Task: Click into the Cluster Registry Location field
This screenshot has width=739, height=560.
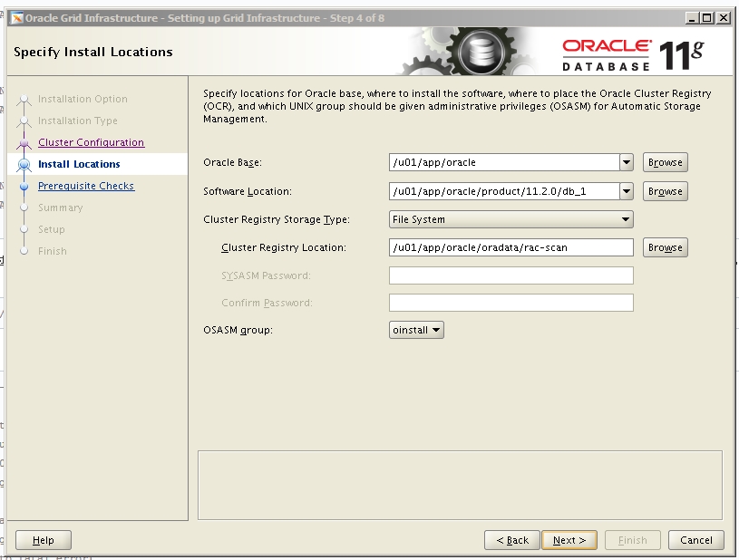Action: tap(510, 247)
